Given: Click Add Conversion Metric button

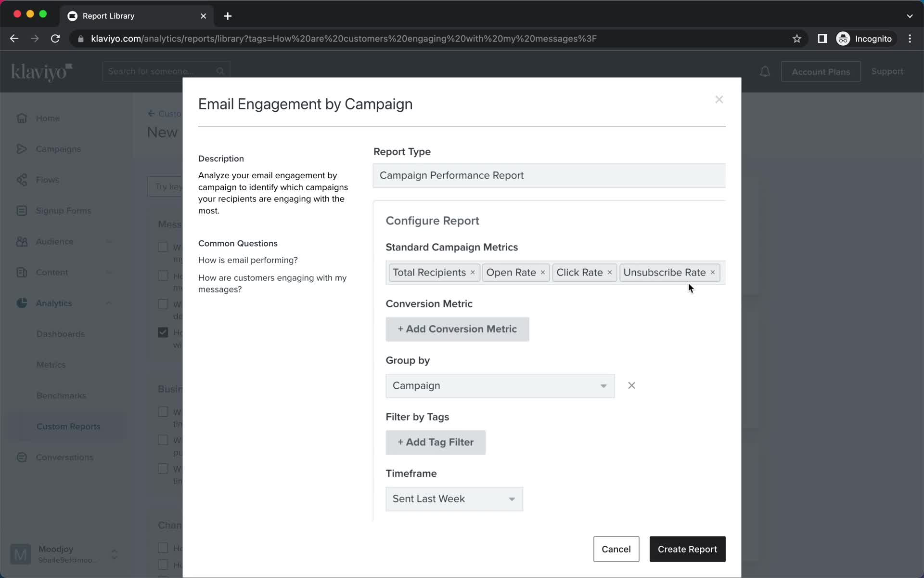Looking at the screenshot, I should [x=458, y=329].
